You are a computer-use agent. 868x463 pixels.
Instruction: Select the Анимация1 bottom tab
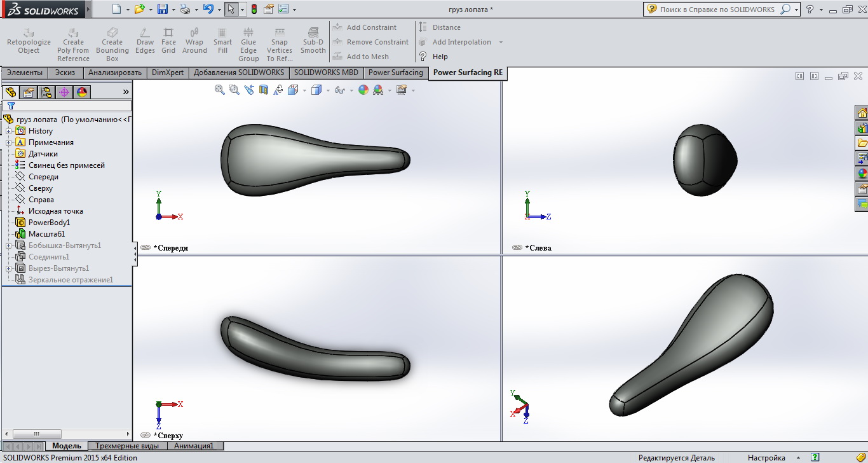pyautogui.click(x=194, y=446)
